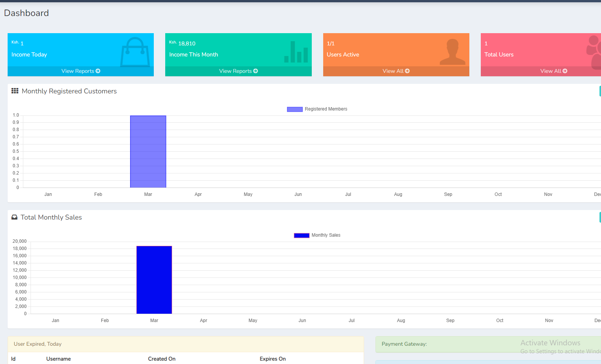The width and height of the screenshot is (601, 364).
Task: Open View Reports under Income This Month
Action: (238, 71)
